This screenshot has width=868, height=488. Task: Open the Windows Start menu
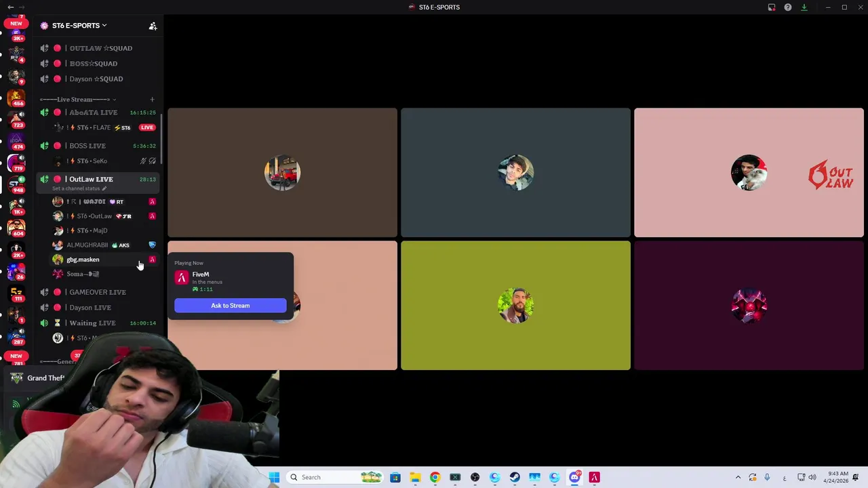(274, 477)
